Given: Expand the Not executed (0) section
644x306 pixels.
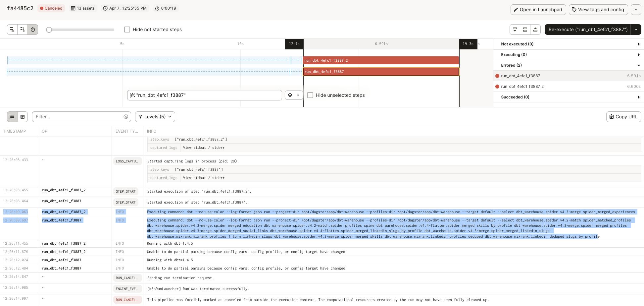Looking at the screenshot, I should 569,44.
